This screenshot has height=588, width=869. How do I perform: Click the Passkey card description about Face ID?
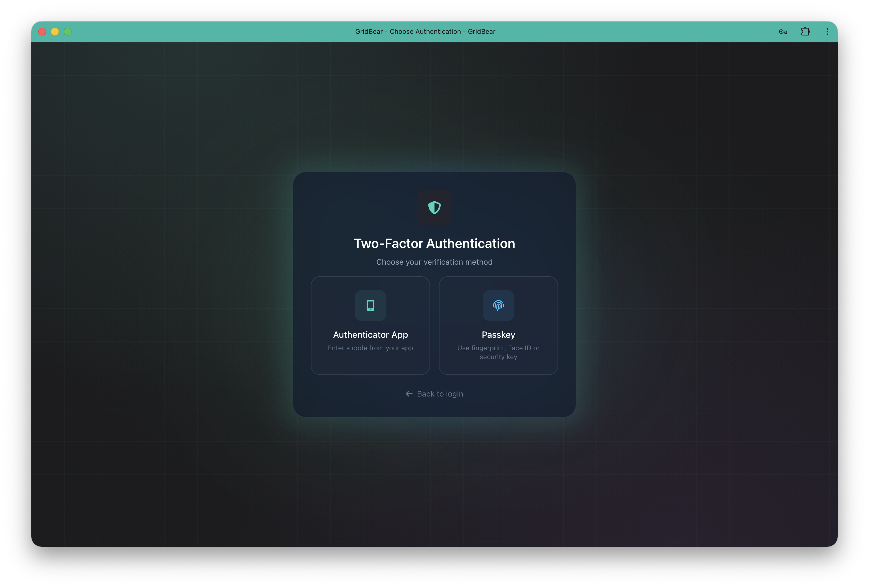click(x=498, y=352)
